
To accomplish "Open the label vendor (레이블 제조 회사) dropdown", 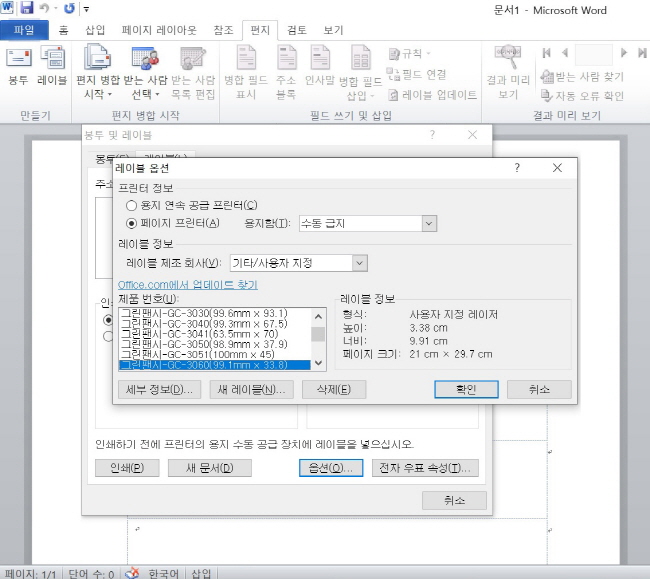I will point(359,263).
